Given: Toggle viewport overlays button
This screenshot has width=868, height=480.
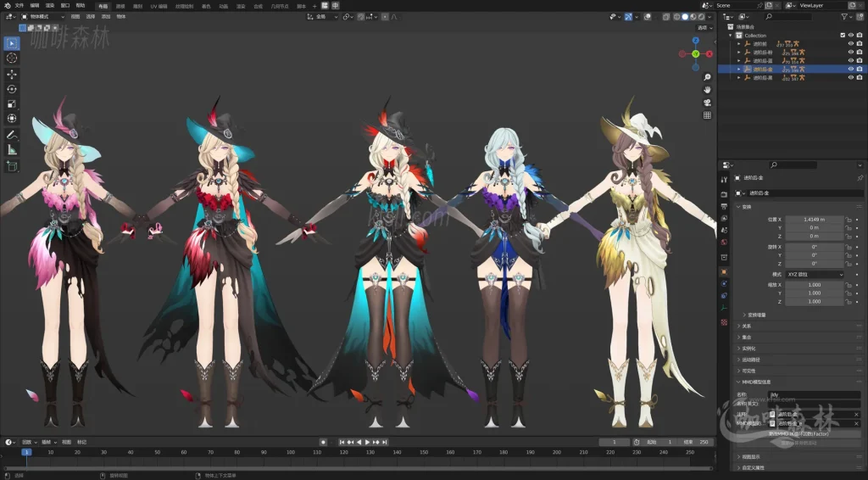Looking at the screenshot, I should click(x=648, y=17).
